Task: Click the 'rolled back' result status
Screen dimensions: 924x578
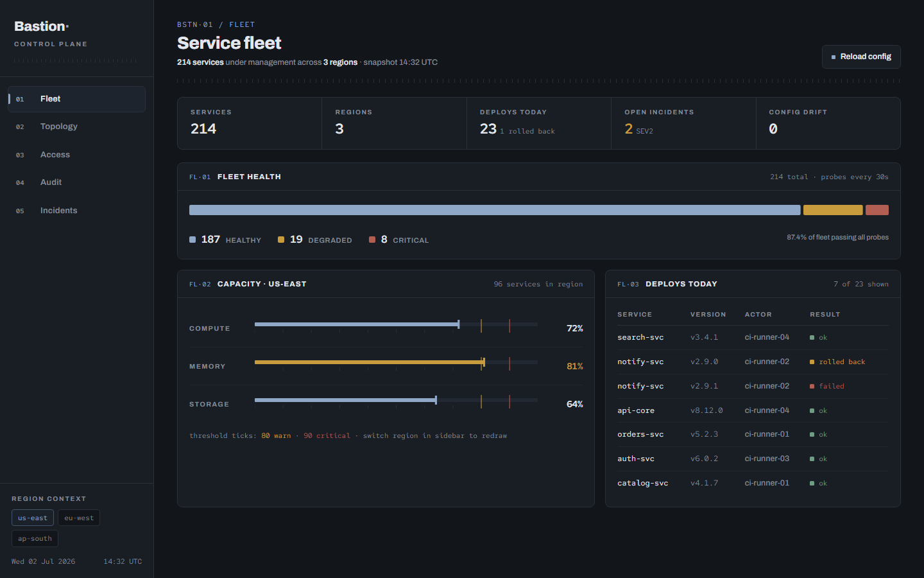Action: click(842, 362)
